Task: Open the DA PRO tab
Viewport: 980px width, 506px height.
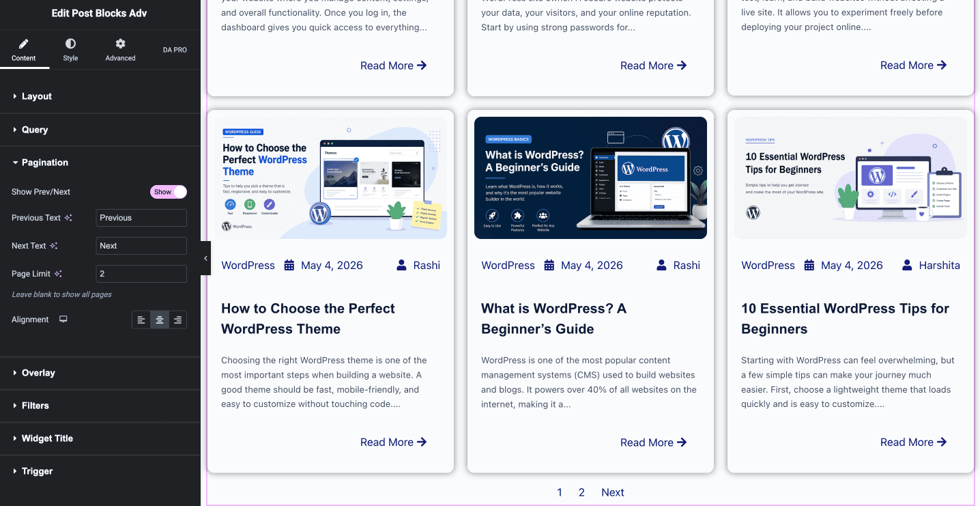Action: coord(175,50)
